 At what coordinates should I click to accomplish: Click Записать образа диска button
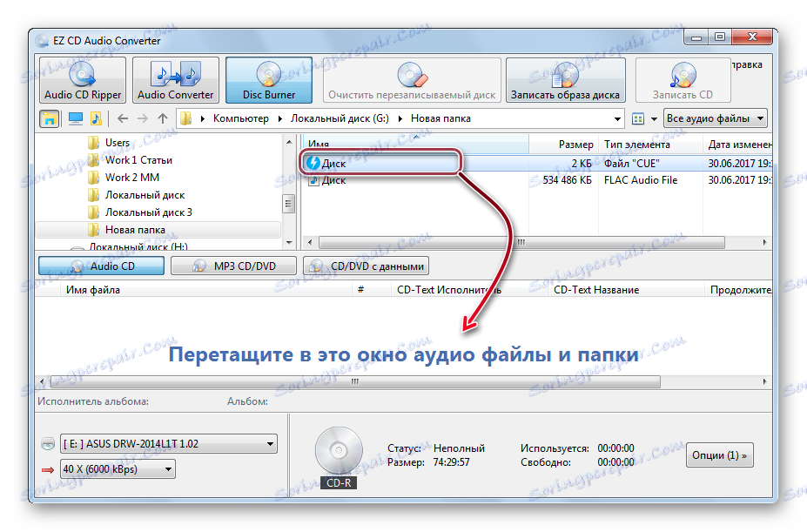pos(566,80)
